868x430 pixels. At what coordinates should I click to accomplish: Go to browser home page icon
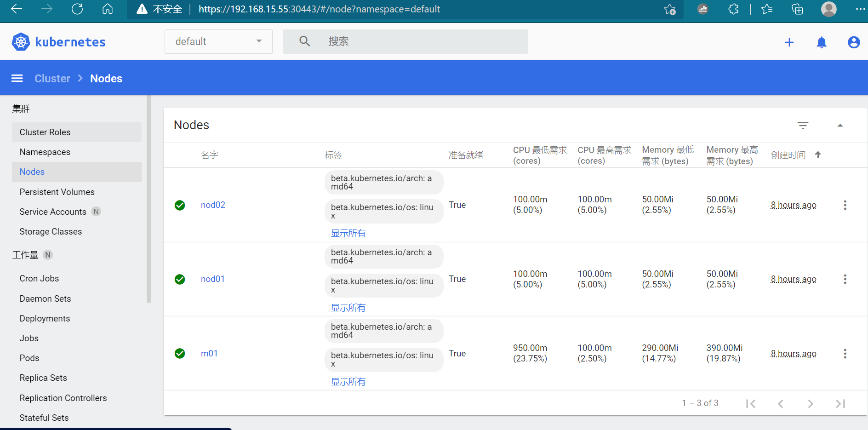click(x=108, y=9)
